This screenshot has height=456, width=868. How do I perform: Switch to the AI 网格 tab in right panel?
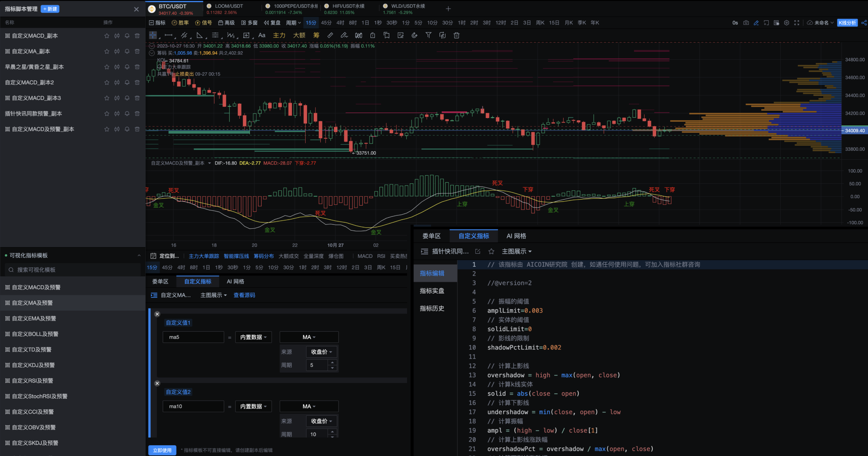pyautogui.click(x=516, y=236)
